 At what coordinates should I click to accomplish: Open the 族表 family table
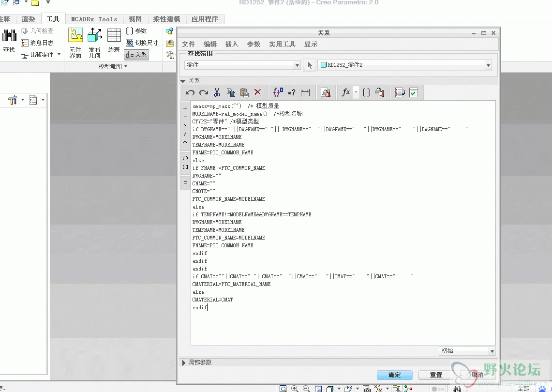[x=114, y=41]
